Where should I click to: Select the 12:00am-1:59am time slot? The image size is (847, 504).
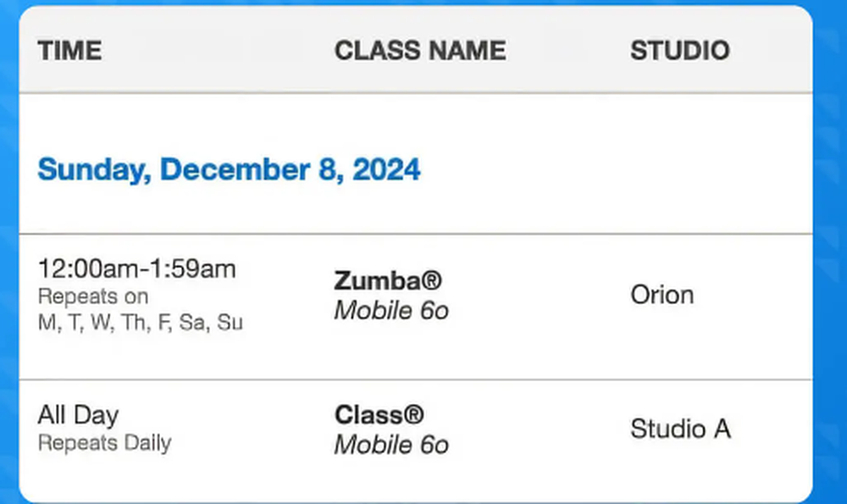(x=136, y=269)
